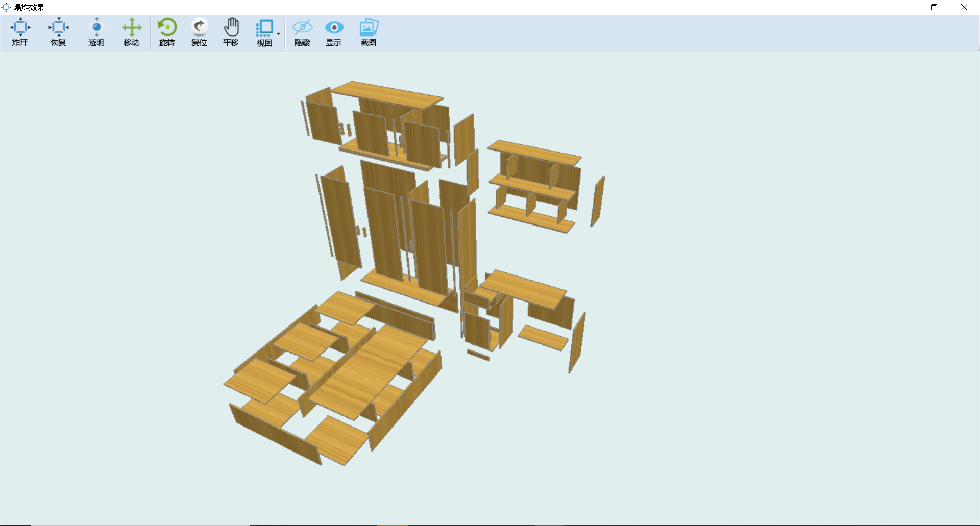Toggle the 透明 transparency tool
The image size is (980, 526).
click(96, 32)
